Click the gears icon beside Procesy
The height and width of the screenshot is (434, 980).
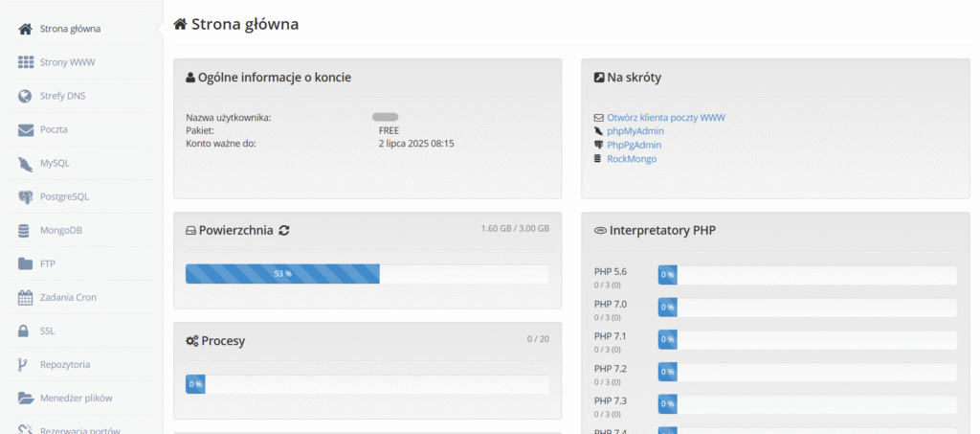pos(191,341)
